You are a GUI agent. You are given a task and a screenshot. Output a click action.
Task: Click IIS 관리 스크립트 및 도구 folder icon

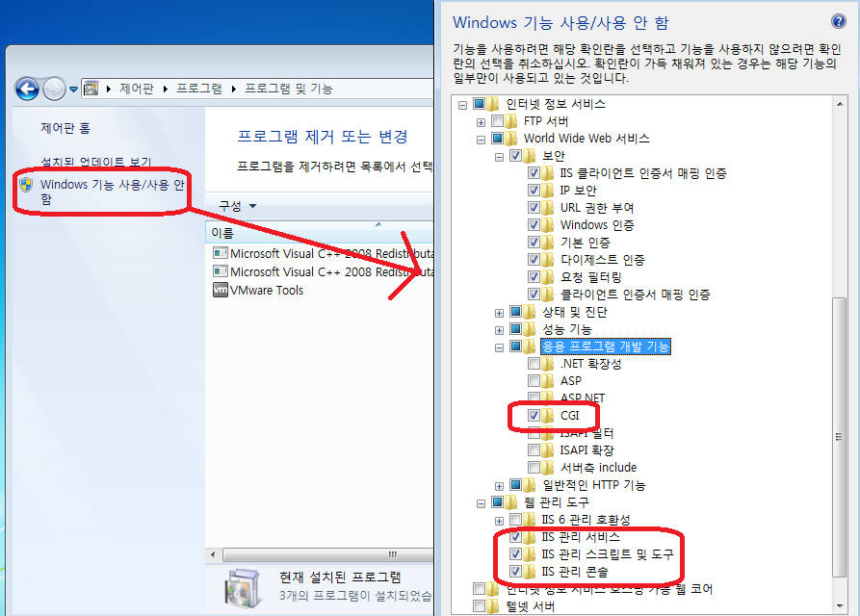[x=530, y=554]
